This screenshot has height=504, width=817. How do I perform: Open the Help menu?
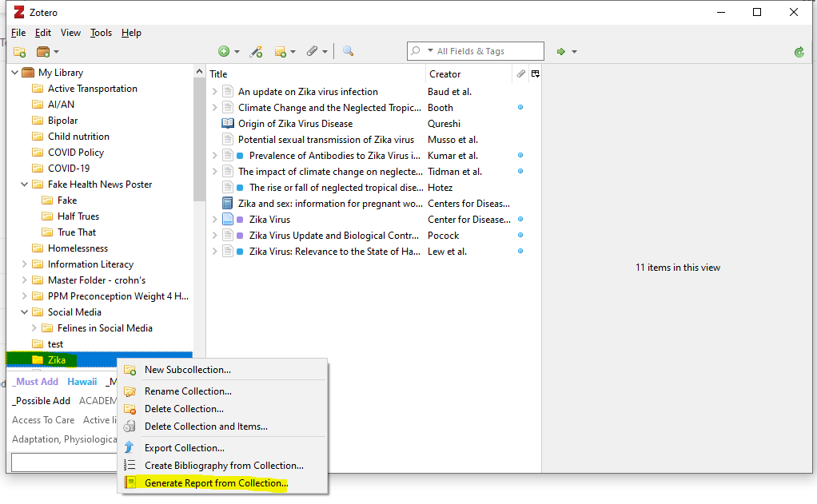click(x=131, y=33)
